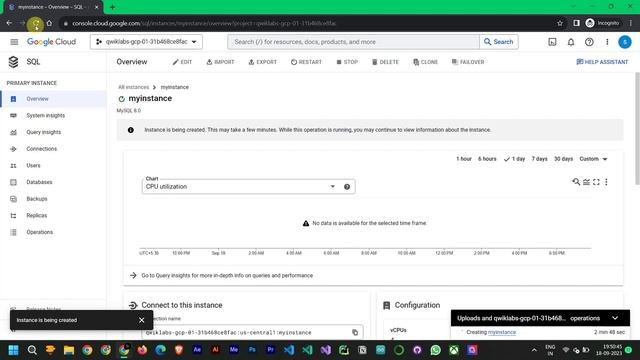Image resolution: width=640 pixels, height=360 pixels.
Task: Click the All instances breadcrumb link
Action: point(133,87)
